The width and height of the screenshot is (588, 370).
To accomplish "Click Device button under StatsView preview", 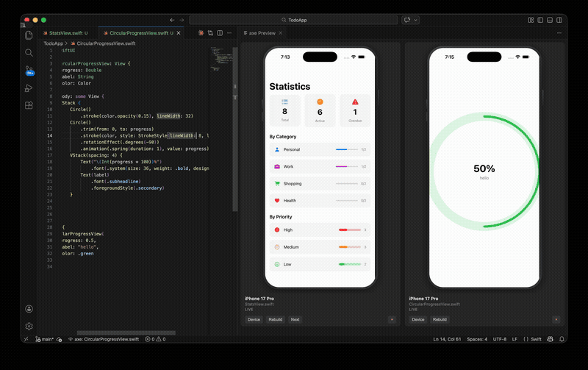I will coord(254,319).
